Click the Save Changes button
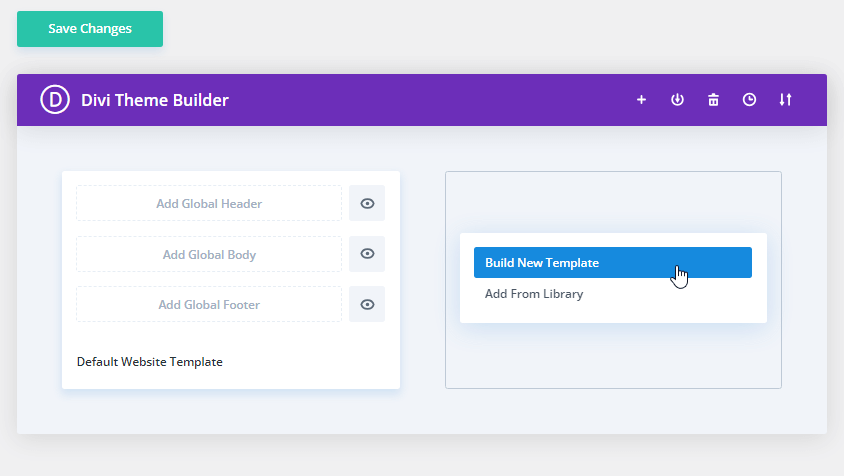844x476 pixels. [90, 29]
